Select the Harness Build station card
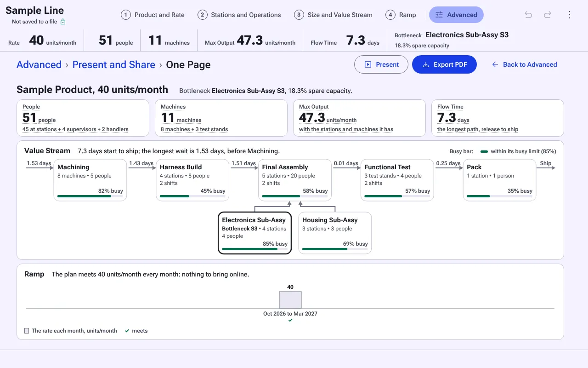Image resolution: width=588 pixels, height=368 pixels. click(192, 180)
